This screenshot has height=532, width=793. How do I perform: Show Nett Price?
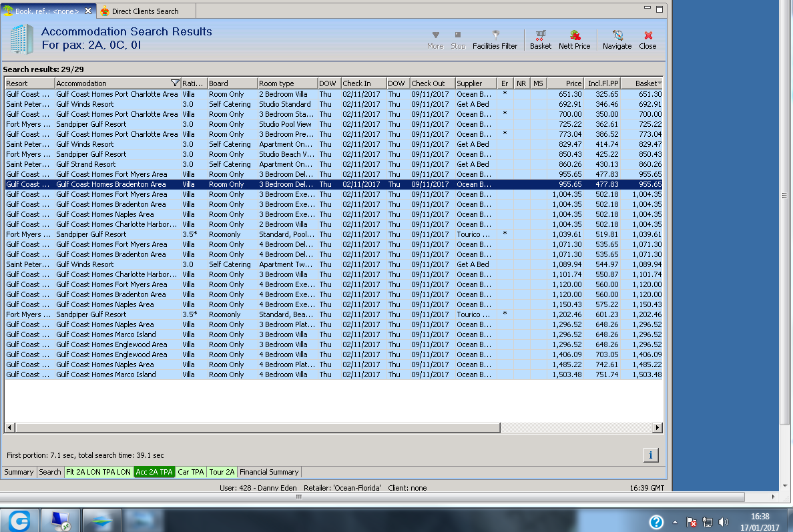tap(575, 40)
